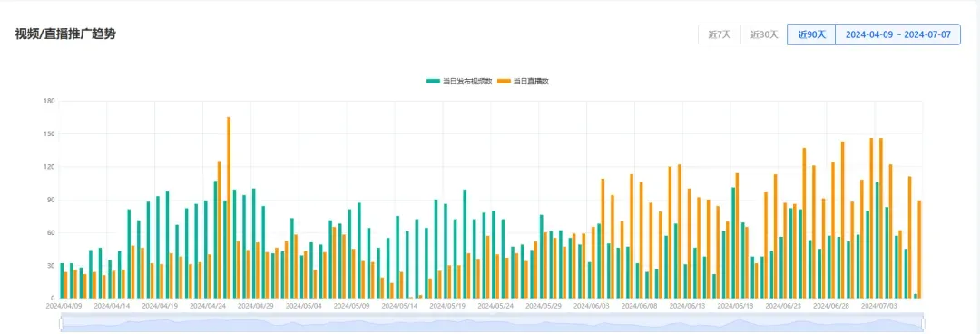Click the 2024/05/19 x-axis label

[x=447, y=306]
